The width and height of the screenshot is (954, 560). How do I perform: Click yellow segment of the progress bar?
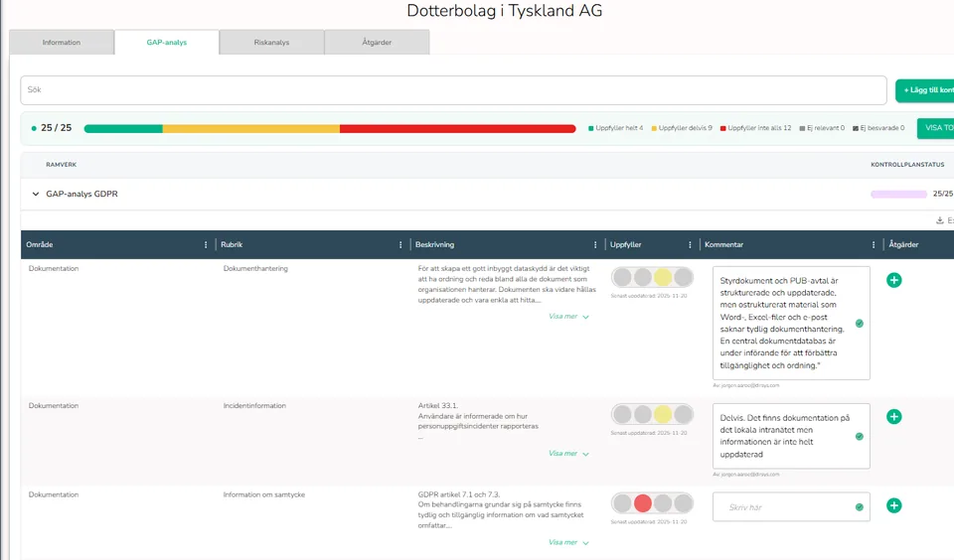pyautogui.click(x=250, y=129)
